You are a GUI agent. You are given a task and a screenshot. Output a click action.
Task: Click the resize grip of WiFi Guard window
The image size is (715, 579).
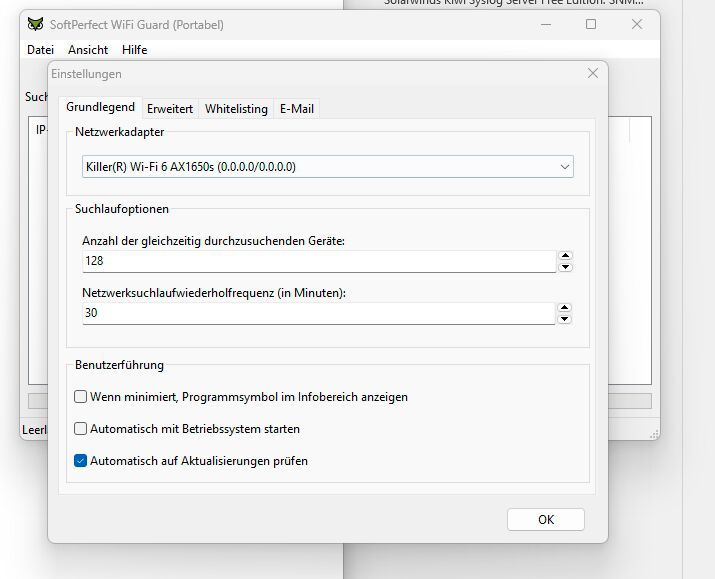(654, 434)
